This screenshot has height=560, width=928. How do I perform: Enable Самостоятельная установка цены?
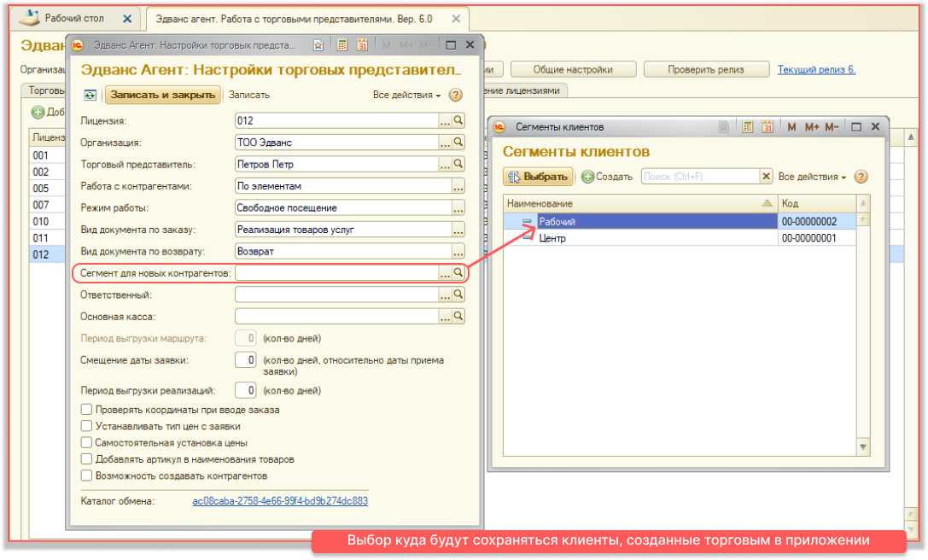coord(86,443)
